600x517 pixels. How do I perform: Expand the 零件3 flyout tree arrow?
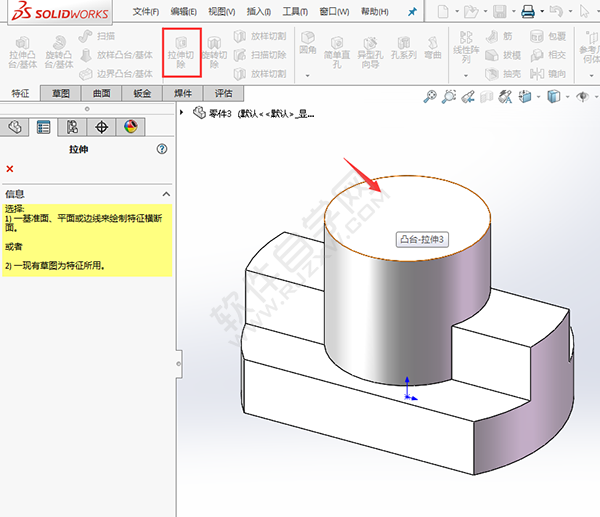coord(182,113)
